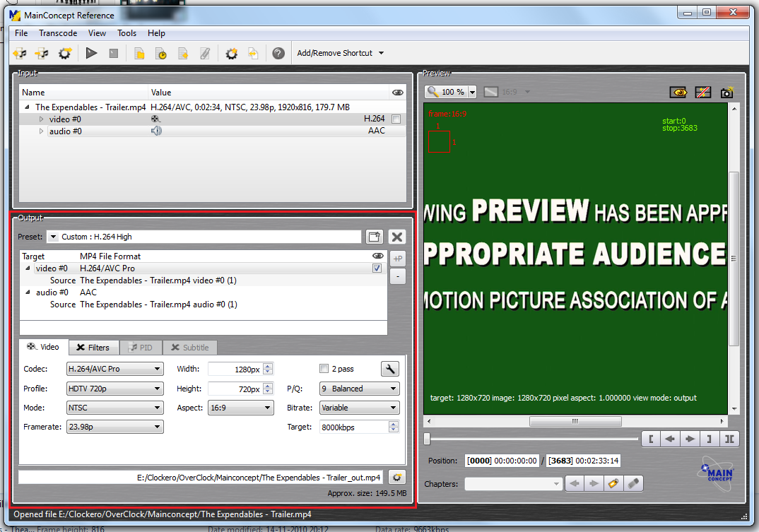Expand input audio #0 tree row

(x=41, y=131)
